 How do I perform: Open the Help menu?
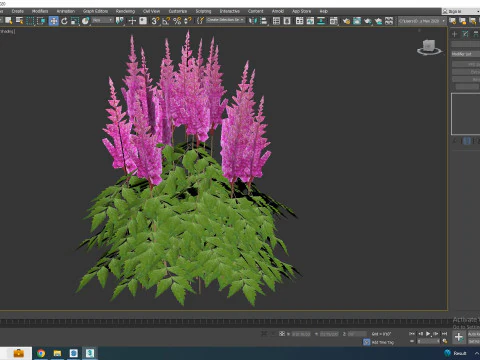point(323,11)
